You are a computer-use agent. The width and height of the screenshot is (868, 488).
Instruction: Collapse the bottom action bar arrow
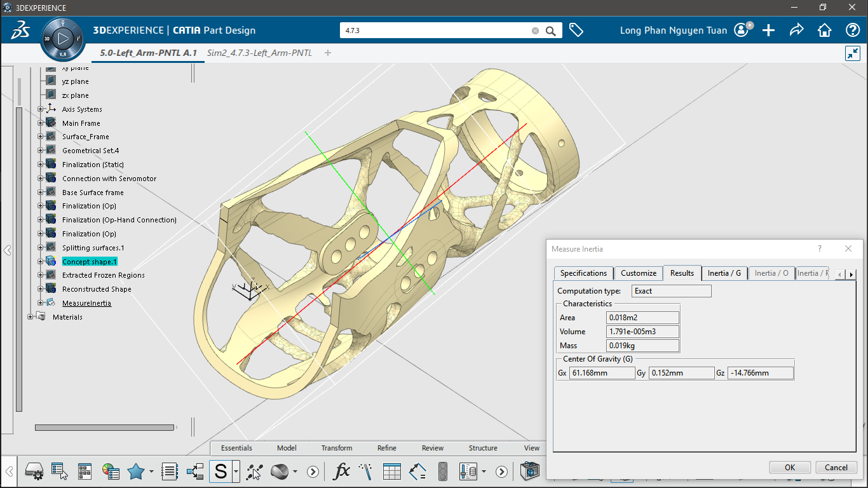[10, 471]
